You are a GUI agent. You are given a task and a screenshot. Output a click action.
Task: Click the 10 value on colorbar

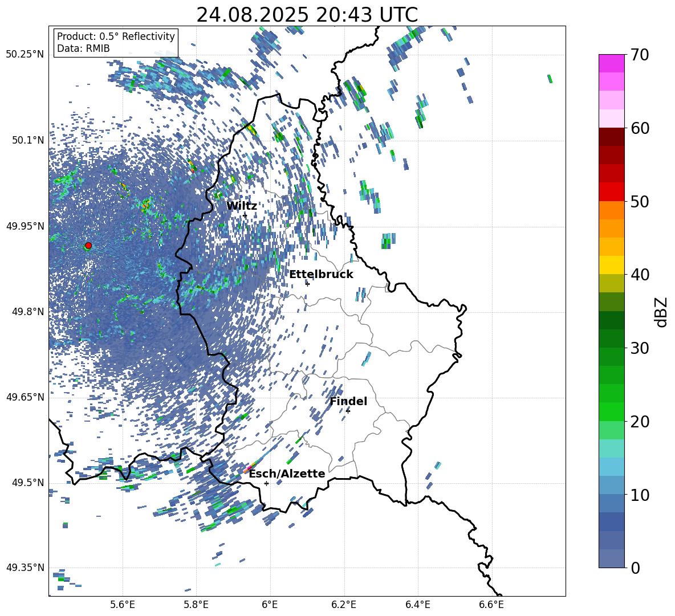(x=640, y=495)
